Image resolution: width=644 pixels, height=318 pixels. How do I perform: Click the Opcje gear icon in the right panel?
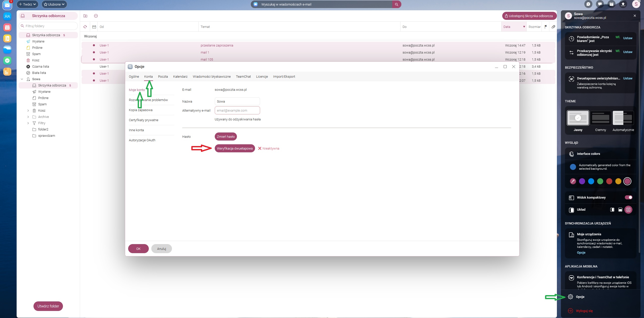click(x=570, y=297)
